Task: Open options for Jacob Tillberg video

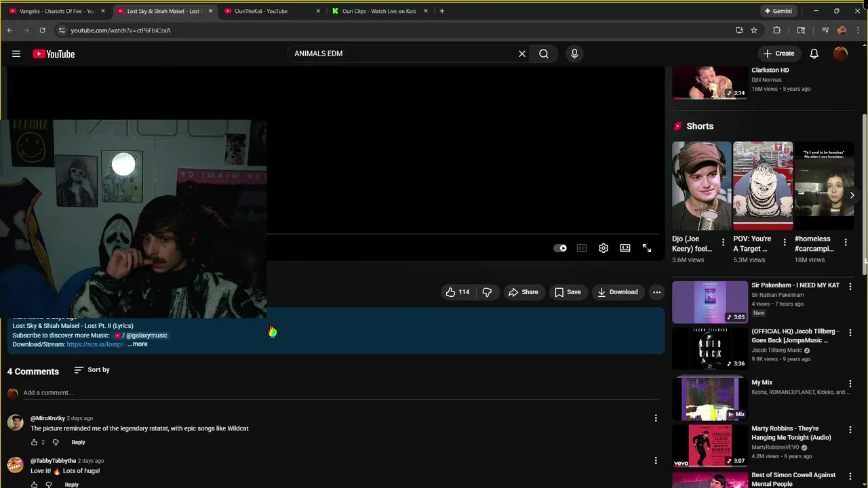Action: click(x=850, y=333)
